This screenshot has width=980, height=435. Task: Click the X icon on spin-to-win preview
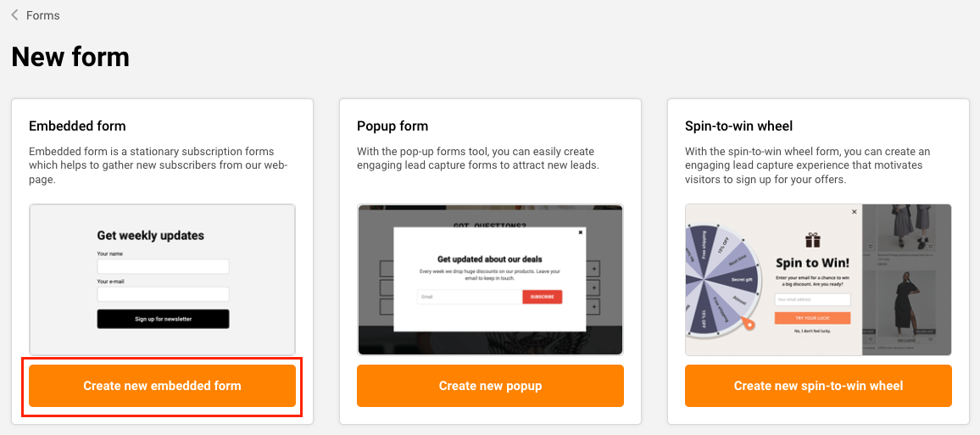(854, 212)
